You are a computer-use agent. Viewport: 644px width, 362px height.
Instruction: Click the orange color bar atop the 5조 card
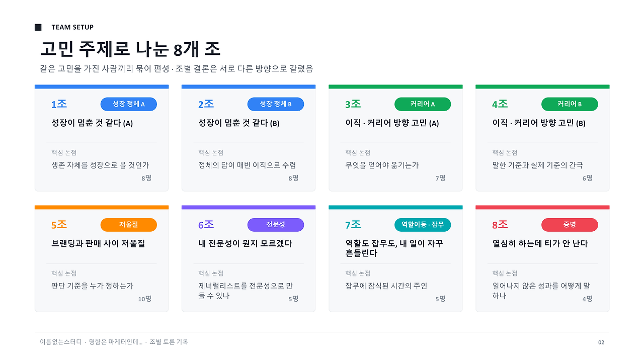(102, 207)
